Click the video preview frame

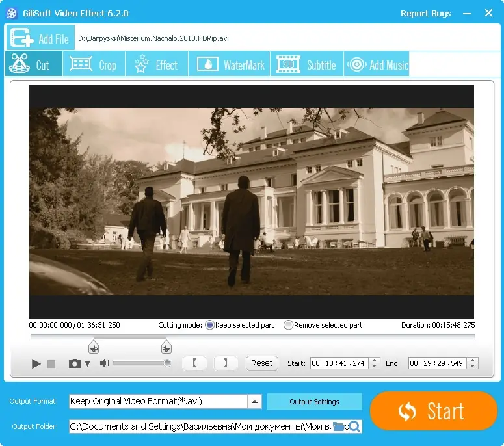tap(252, 202)
